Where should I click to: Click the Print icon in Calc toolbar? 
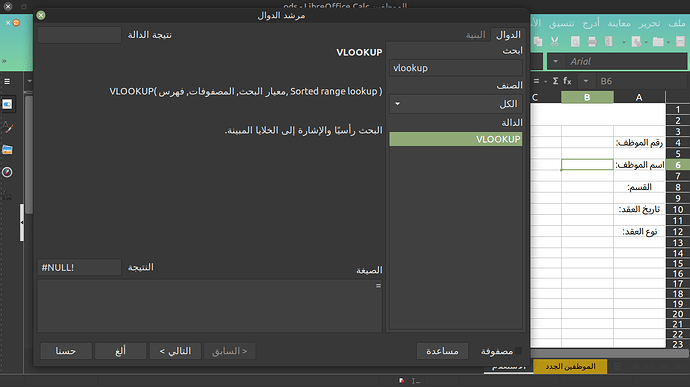point(592,42)
